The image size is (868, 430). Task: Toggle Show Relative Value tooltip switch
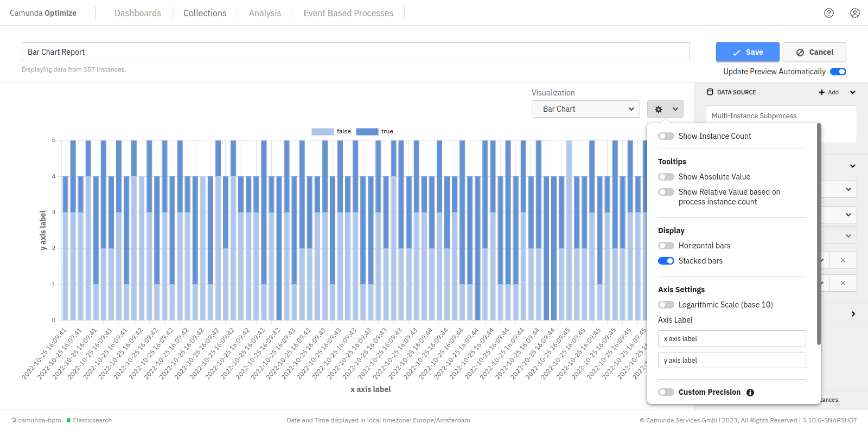[x=666, y=192]
